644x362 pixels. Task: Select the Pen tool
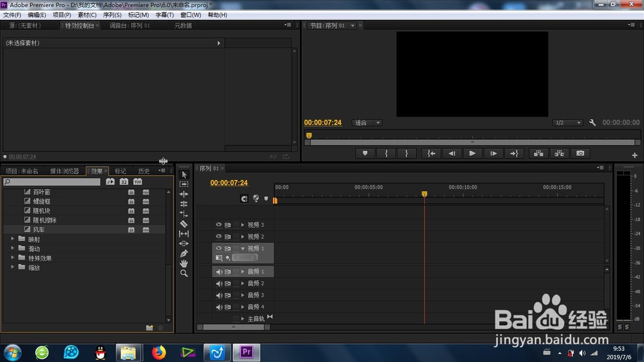184,254
